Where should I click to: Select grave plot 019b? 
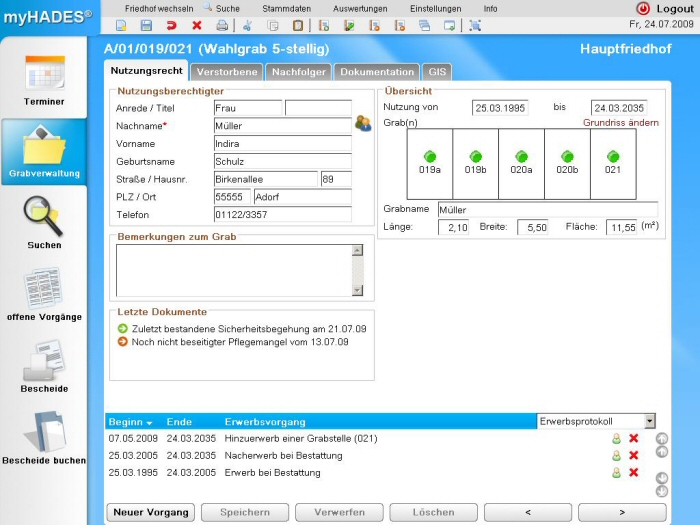475,164
